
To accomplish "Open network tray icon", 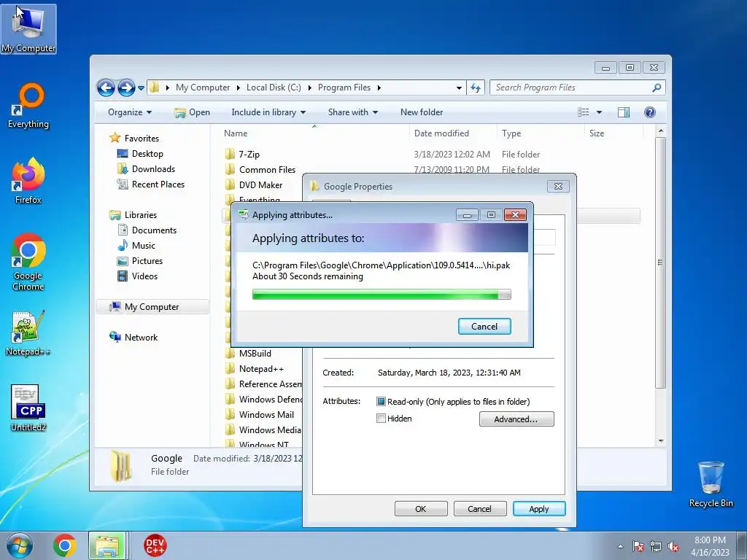I will coord(656,546).
